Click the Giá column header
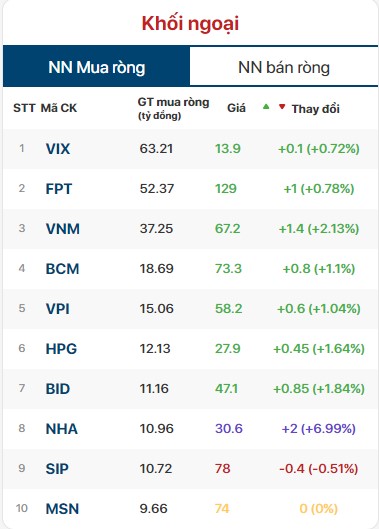Viewport: 379px width, 529px height. tap(236, 108)
